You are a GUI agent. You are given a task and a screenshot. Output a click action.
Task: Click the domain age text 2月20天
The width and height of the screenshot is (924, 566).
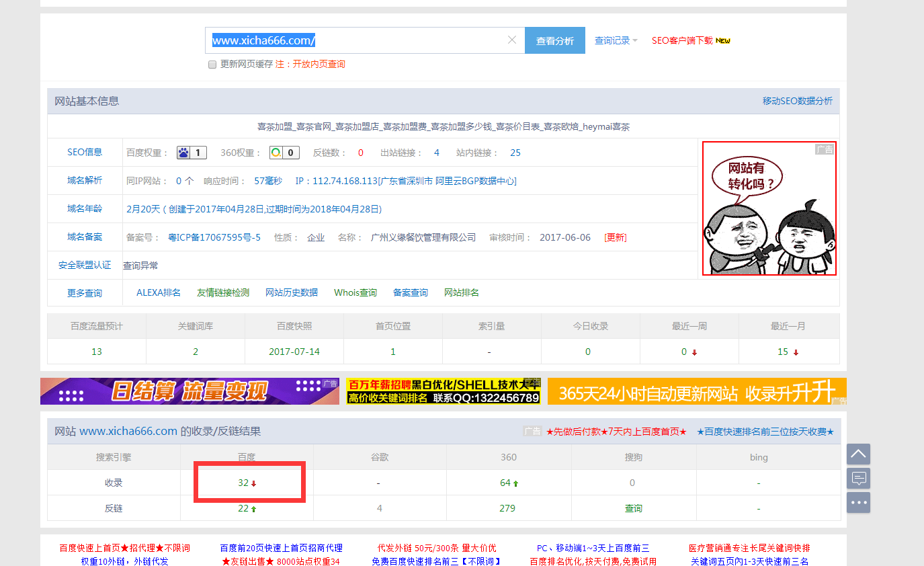144,209
